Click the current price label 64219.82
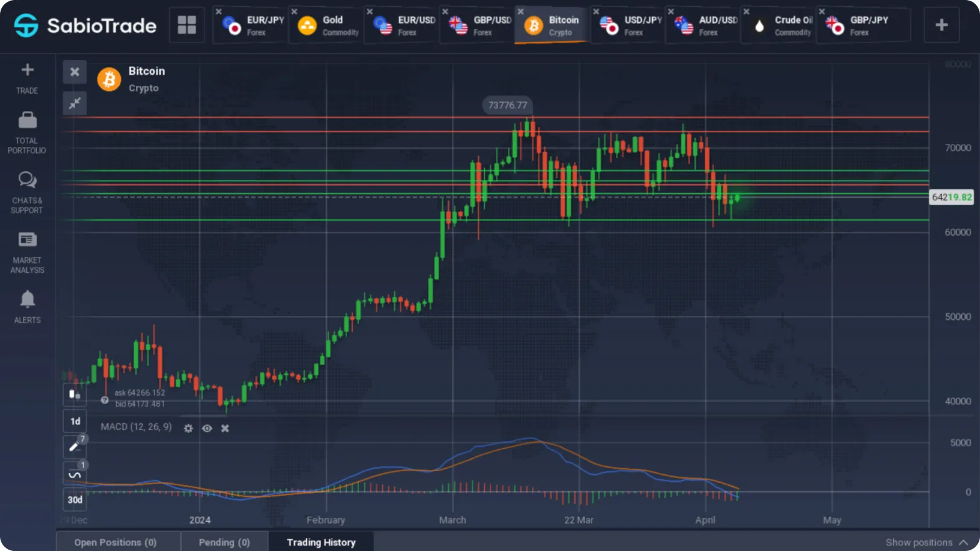This screenshot has width=980, height=551. coord(951,197)
